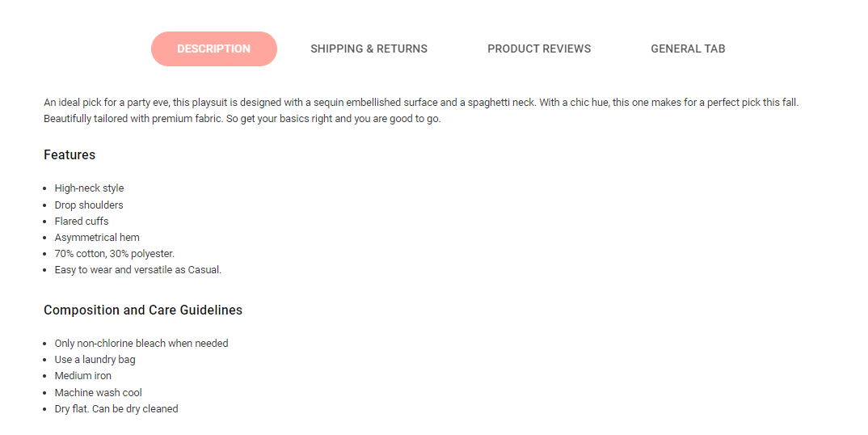Open the Product Reviews tab

[x=538, y=49]
